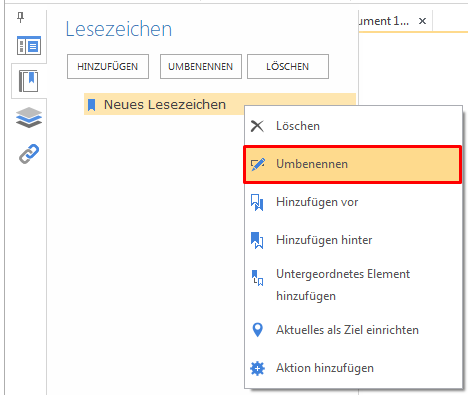The height and width of the screenshot is (395, 468).
Task: Click the HINZUFÜGEN button
Action: point(108,67)
